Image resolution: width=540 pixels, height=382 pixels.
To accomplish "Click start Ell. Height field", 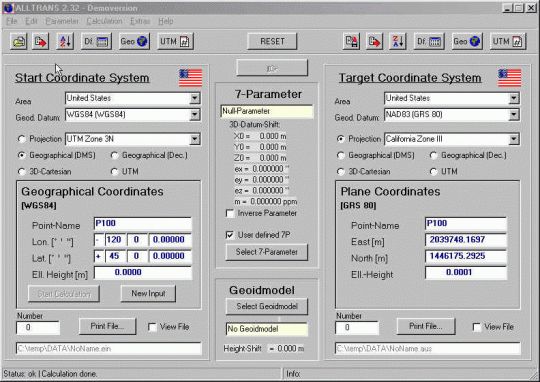I will click(143, 272).
